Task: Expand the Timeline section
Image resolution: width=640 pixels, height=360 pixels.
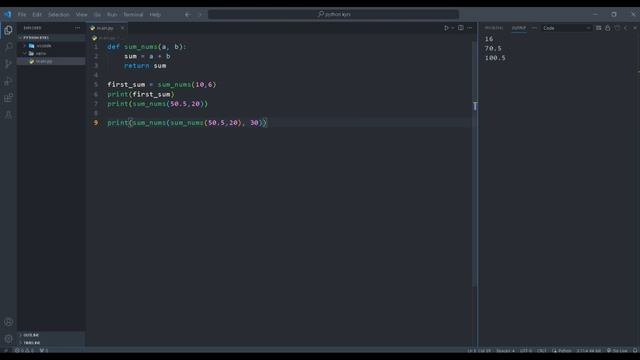Action: [x=51, y=343]
